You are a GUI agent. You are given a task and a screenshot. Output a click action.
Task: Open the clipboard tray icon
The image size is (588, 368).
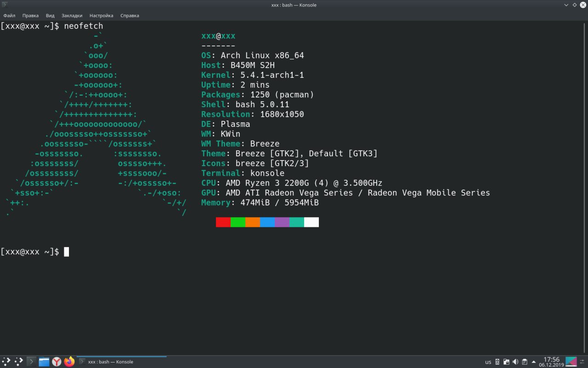[525, 362]
